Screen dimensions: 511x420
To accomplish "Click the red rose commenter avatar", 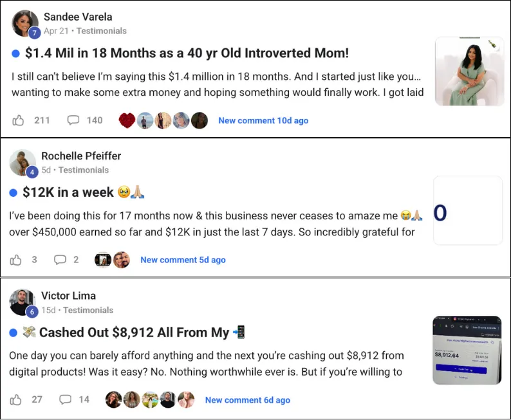I will coord(127,120).
